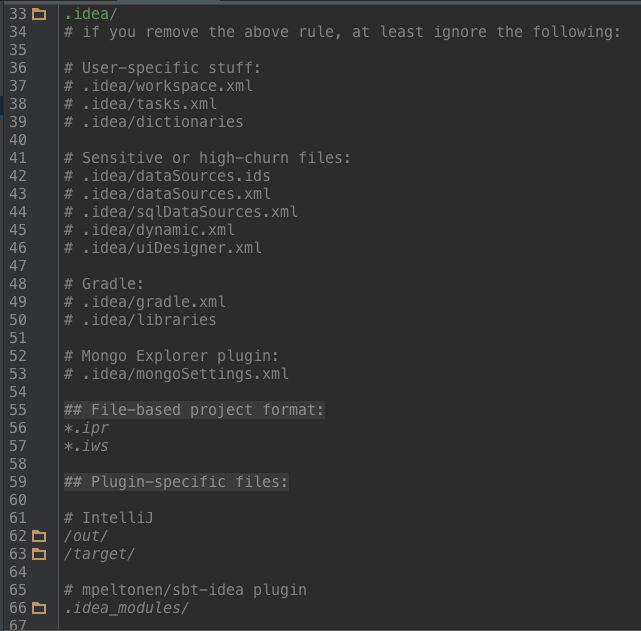Select line number 55 in the gutter
Viewport: 641px width, 631px height.
pos(18,409)
